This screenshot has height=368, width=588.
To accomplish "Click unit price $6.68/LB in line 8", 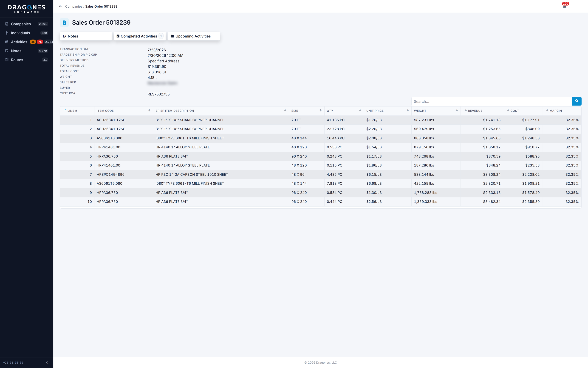I will [374, 184].
